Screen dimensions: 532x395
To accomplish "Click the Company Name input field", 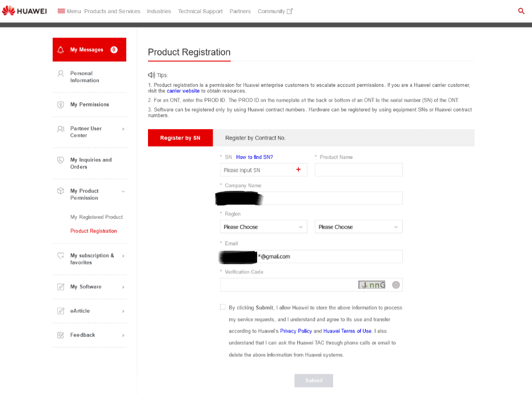I will coord(311,198).
